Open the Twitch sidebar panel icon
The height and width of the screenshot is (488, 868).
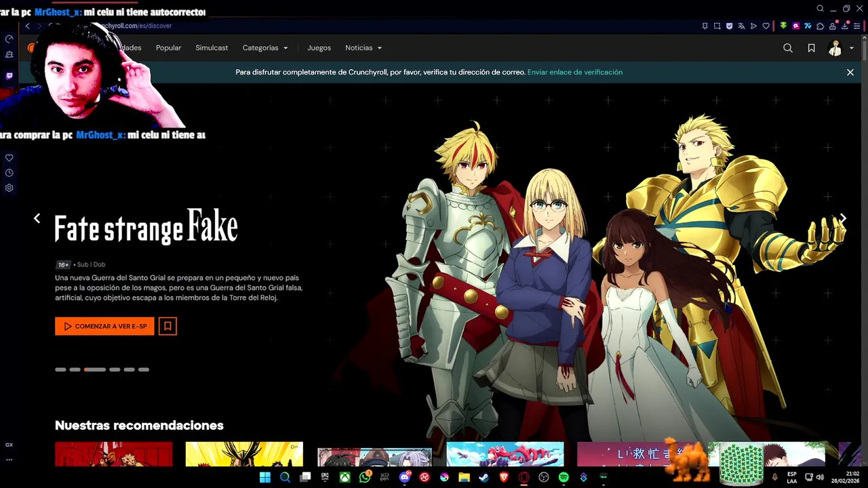(9, 76)
